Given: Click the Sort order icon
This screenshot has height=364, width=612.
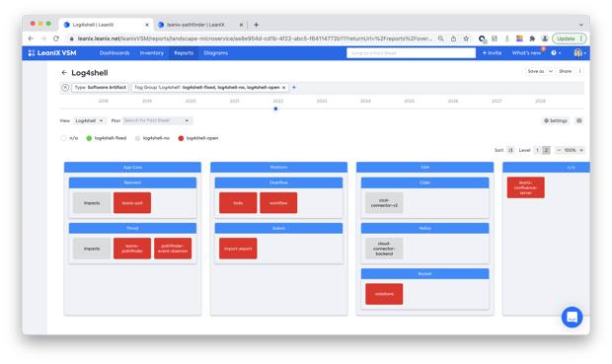Looking at the screenshot, I should (510, 150).
